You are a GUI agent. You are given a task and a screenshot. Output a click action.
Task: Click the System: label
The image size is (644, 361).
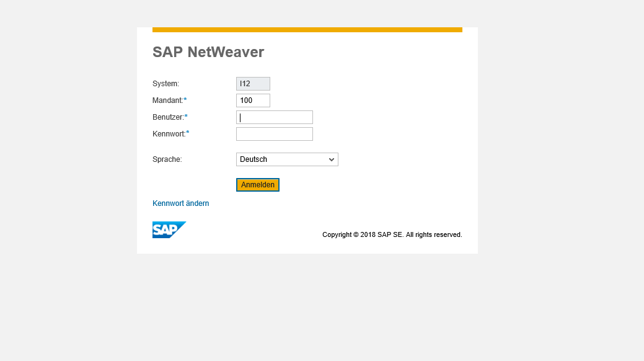(165, 84)
